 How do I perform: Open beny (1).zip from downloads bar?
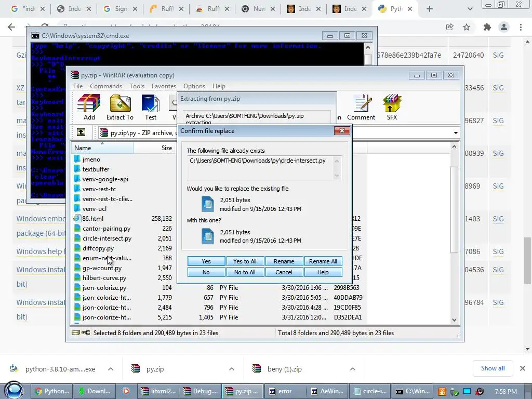284,369
